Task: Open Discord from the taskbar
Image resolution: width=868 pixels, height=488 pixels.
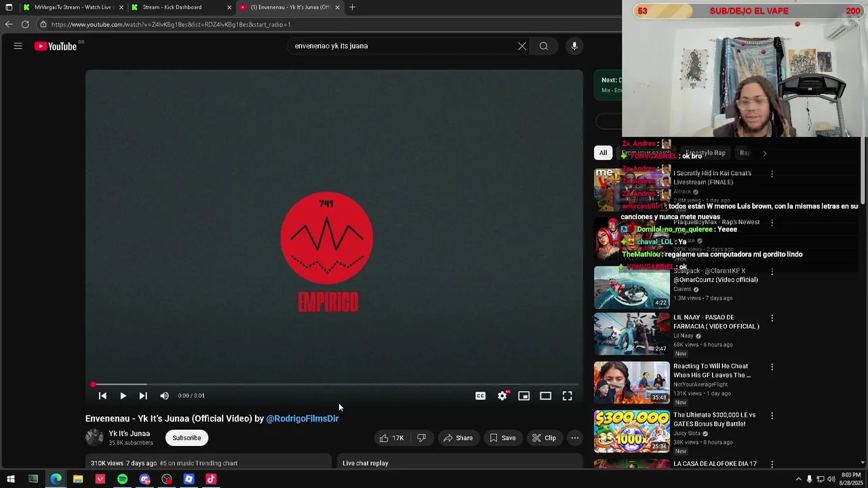Action: [144, 479]
